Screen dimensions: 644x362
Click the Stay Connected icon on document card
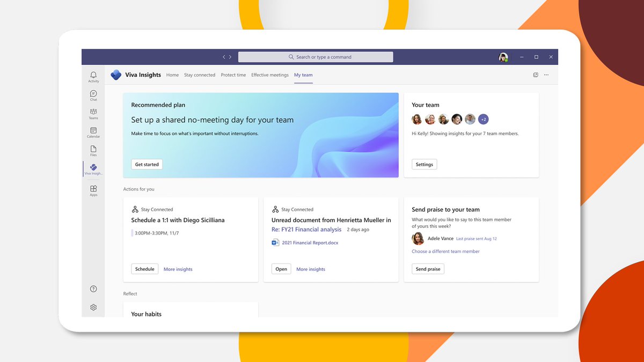(275, 209)
